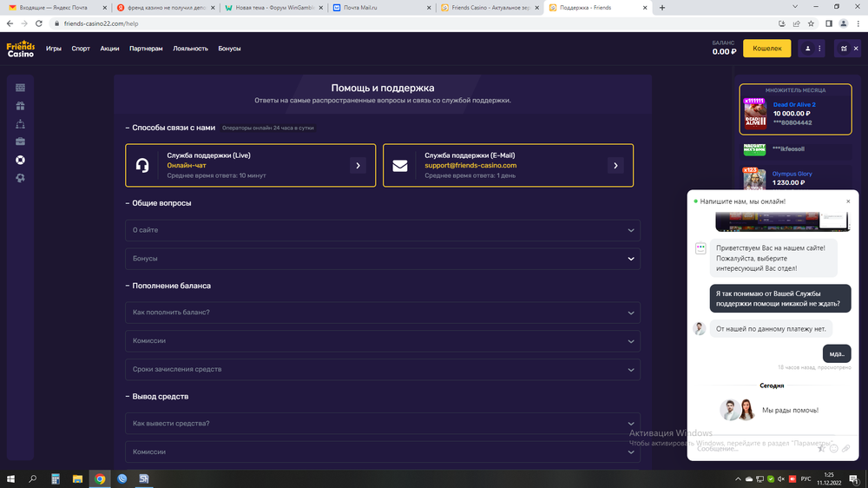The height and width of the screenshot is (488, 868).
Task: Expand 'Как пополнить баланс?' question
Action: click(x=383, y=313)
